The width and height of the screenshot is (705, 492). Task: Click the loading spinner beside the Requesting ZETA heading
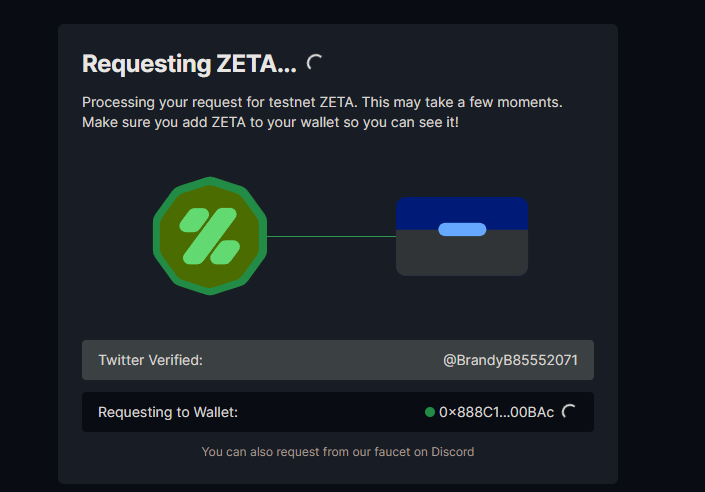314,63
